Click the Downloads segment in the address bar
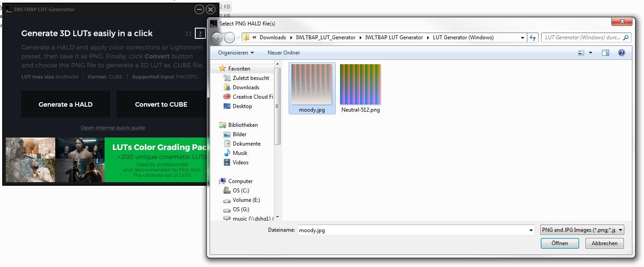644x267 pixels. pos(273,38)
